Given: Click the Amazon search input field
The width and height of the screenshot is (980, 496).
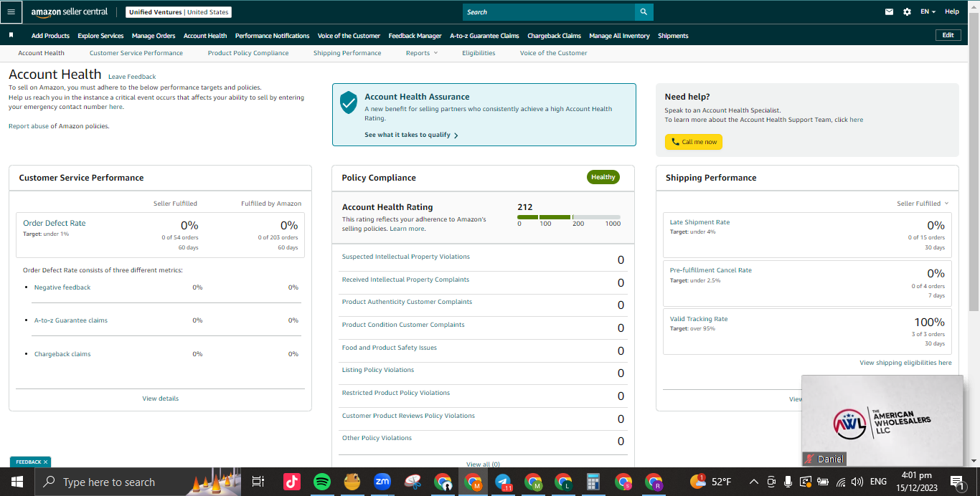Looking at the screenshot, I should 549,11.
